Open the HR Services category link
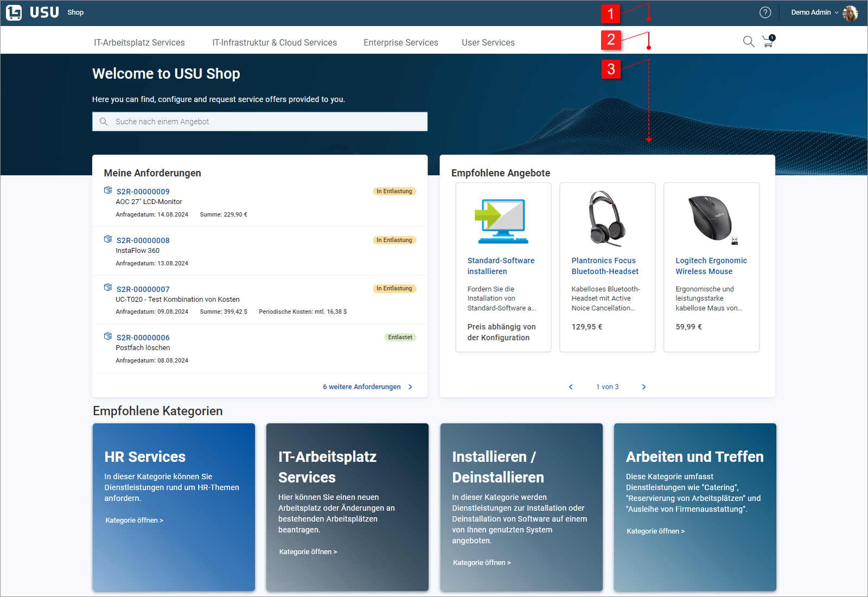This screenshot has width=868, height=597. [134, 520]
